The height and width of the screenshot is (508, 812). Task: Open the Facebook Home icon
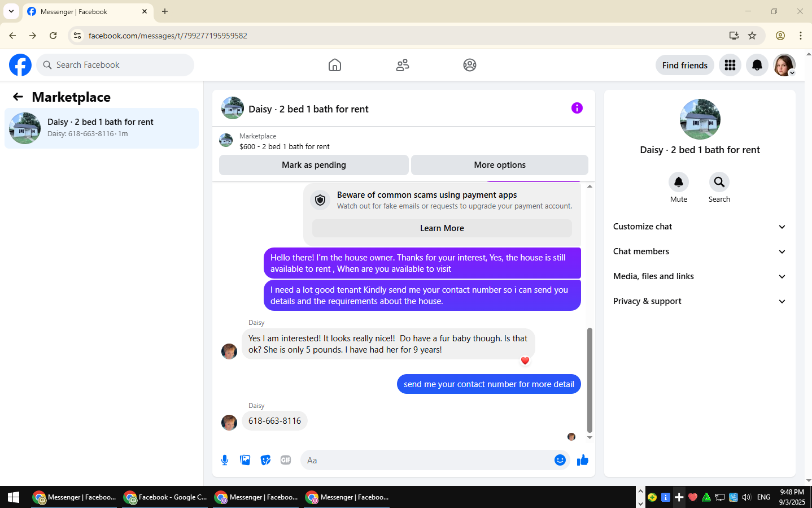click(335, 65)
